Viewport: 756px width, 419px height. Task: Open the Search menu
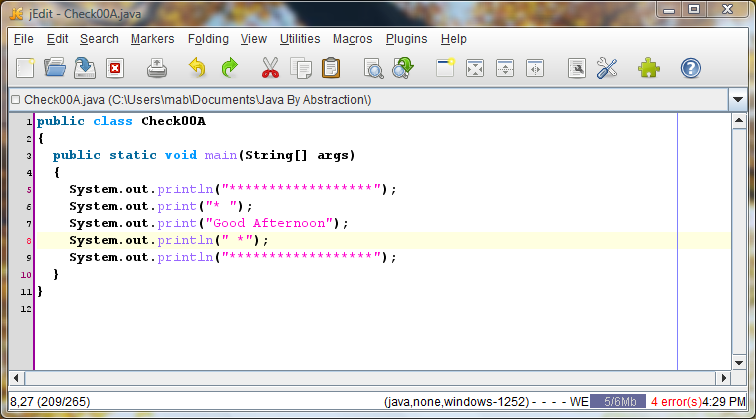pos(99,39)
